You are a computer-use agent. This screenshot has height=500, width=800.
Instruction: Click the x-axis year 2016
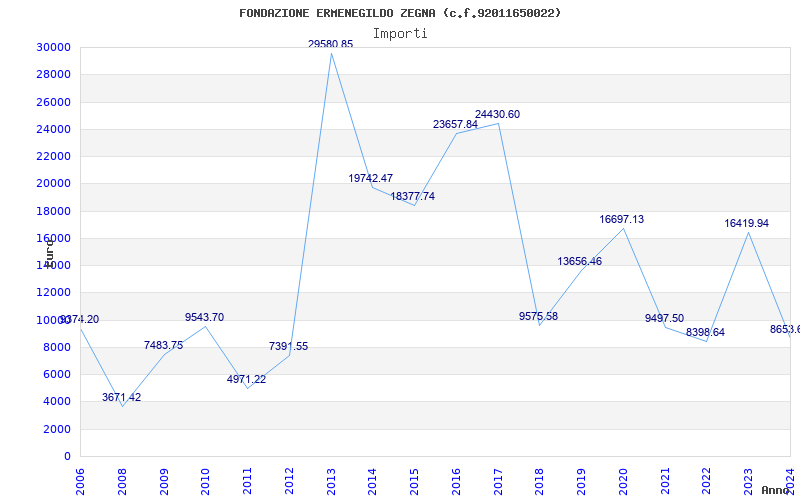click(457, 482)
